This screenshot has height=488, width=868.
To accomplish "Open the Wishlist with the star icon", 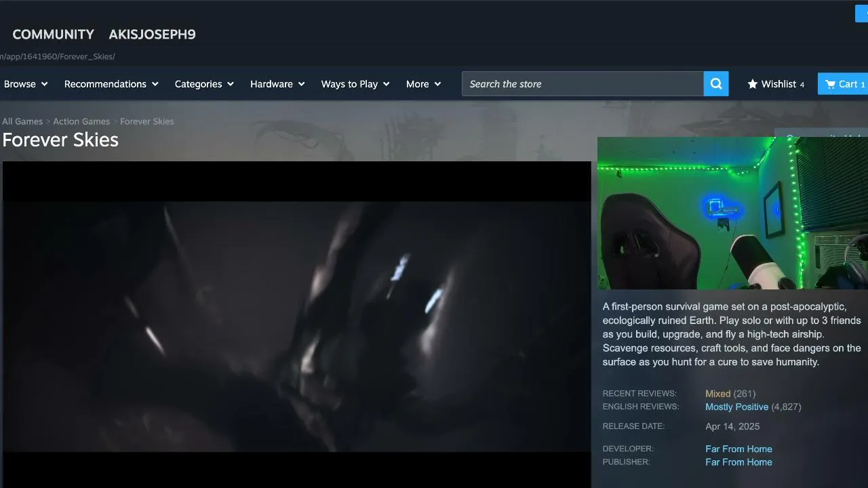I will (x=776, y=84).
